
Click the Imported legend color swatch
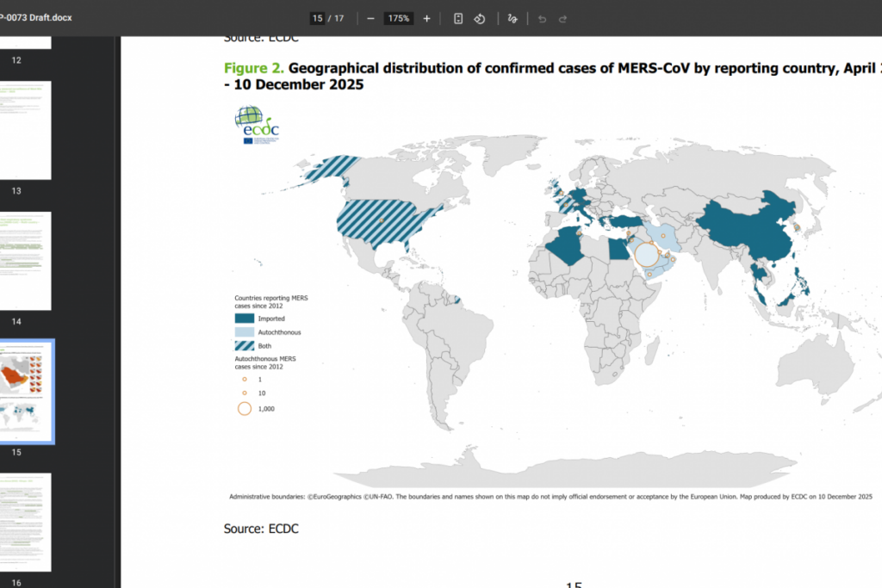click(245, 318)
